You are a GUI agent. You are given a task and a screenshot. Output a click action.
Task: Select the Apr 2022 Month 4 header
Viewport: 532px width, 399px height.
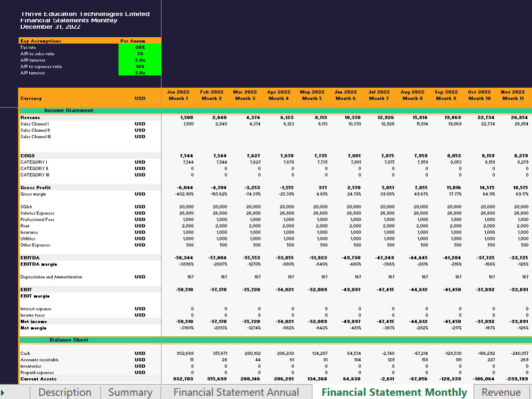pyautogui.click(x=279, y=95)
